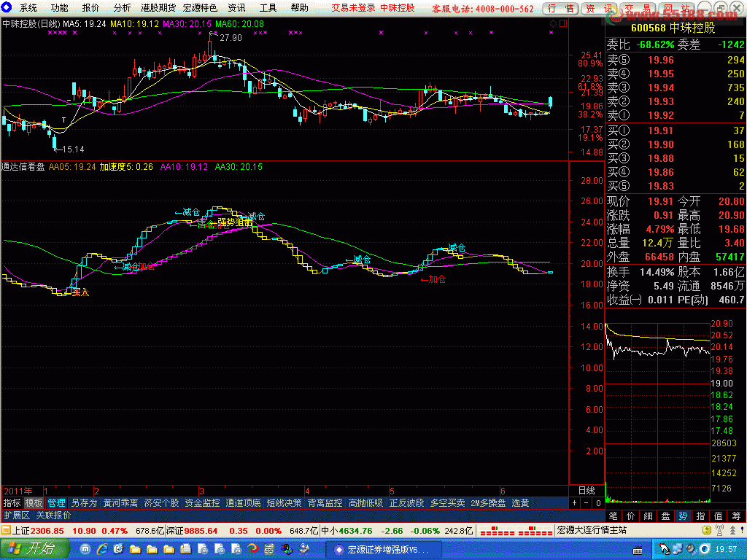Screen dimensions: 747x560
Task: Open the 关联报价 tab
Action: (54, 516)
